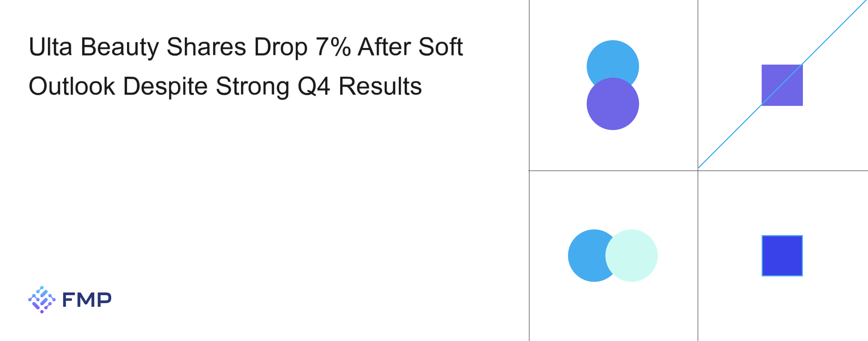Click "Q4" in the headline

click(314, 86)
